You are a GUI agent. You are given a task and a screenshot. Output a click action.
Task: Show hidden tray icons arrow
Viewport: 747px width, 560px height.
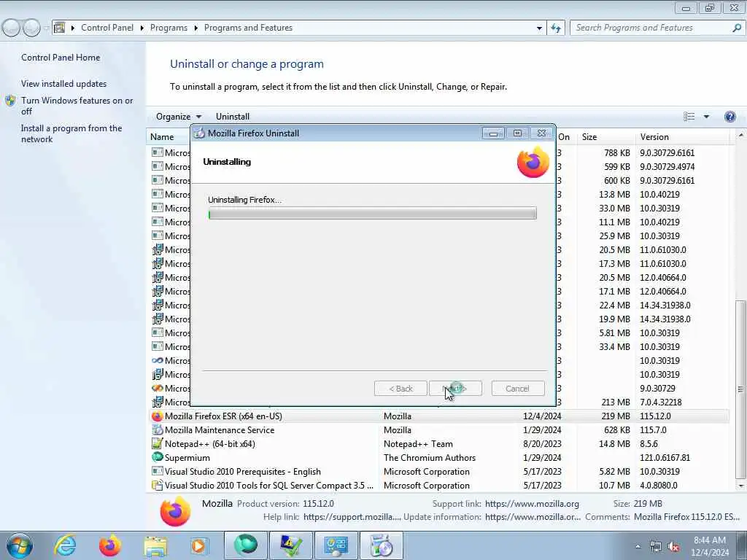[x=638, y=546]
